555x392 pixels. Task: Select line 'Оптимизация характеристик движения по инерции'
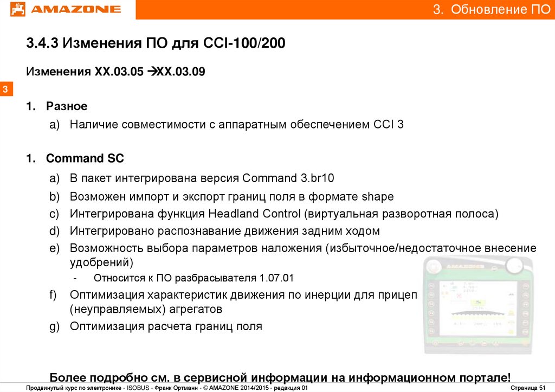[x=243, y=301]
